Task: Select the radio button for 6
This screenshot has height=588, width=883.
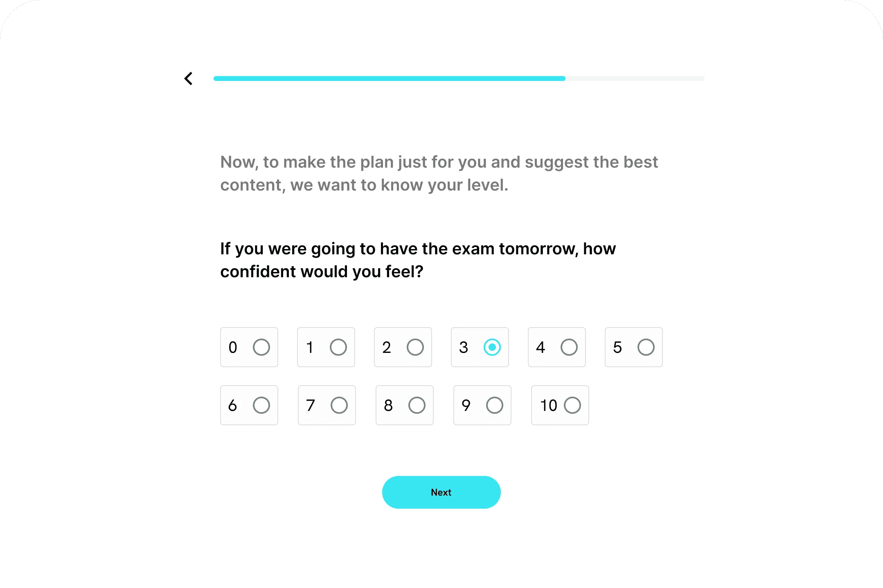Action: pos(261,405)
